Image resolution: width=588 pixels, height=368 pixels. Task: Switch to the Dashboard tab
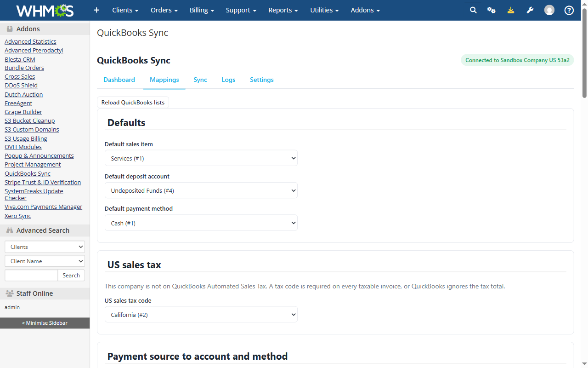[119, 80]
